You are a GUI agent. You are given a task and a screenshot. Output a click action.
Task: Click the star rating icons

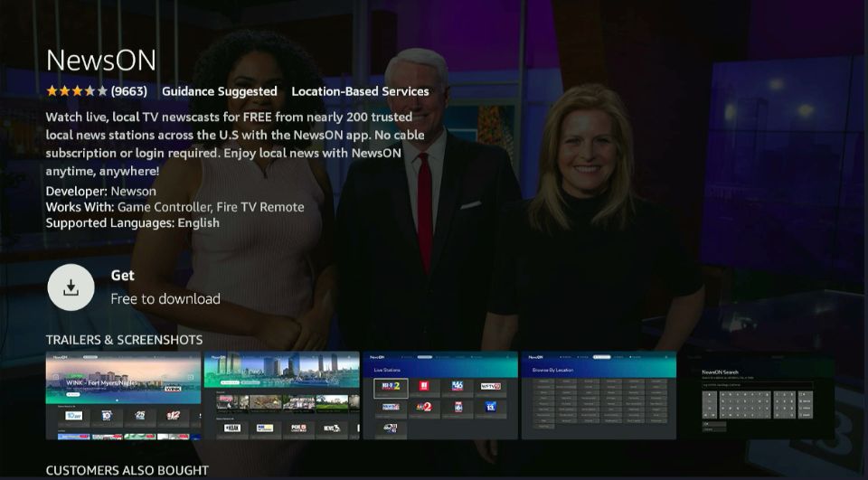click(77, 91)
